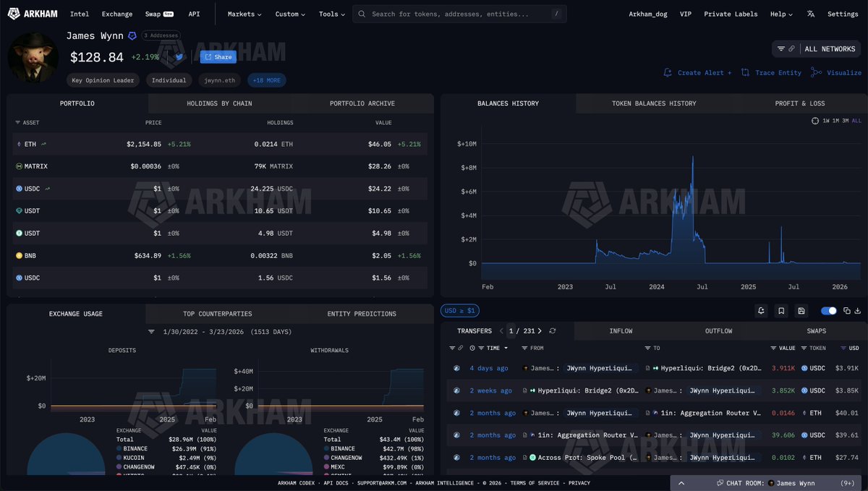Click the Trace Entity icon
The height and width of the screenshot is (491, 868).
746,73
